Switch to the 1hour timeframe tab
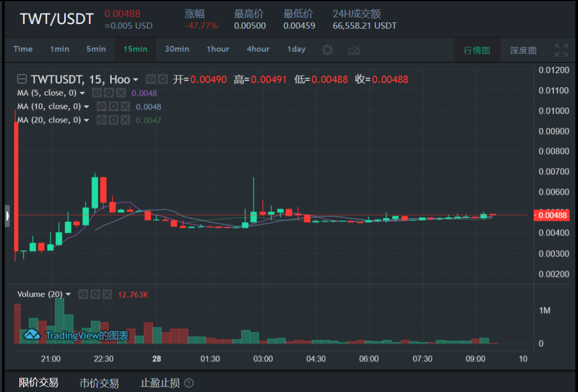The width and height of the screenshot is (578, 392). [x=218, y=49]
